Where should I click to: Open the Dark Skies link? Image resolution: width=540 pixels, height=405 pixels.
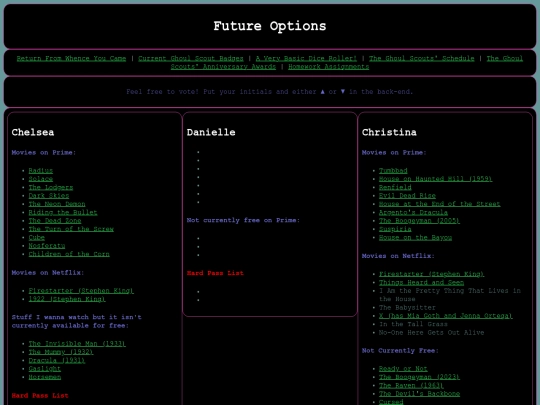tap(49, 196)
